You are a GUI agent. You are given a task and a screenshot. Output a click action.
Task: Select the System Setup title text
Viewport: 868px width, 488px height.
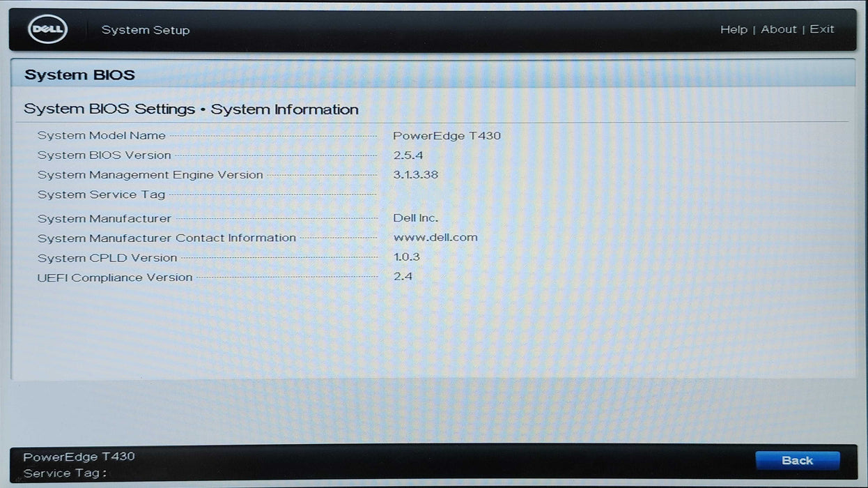click(x=146, y=30)
